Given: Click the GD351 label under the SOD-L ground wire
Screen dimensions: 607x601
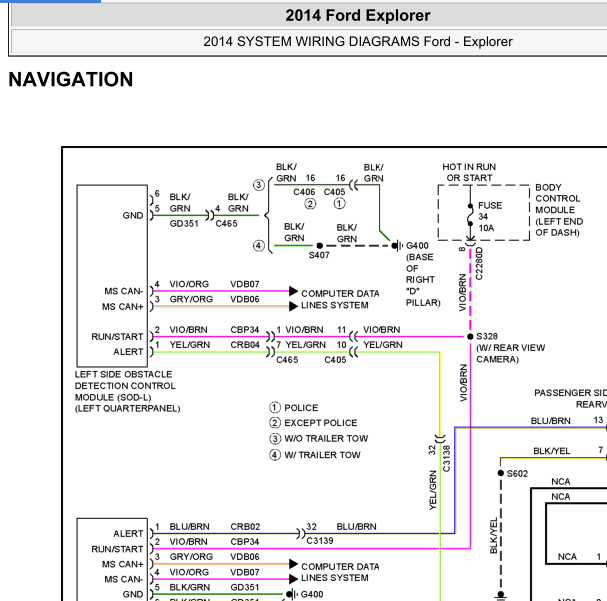Looking at the screenshot, I should [184, 223].
